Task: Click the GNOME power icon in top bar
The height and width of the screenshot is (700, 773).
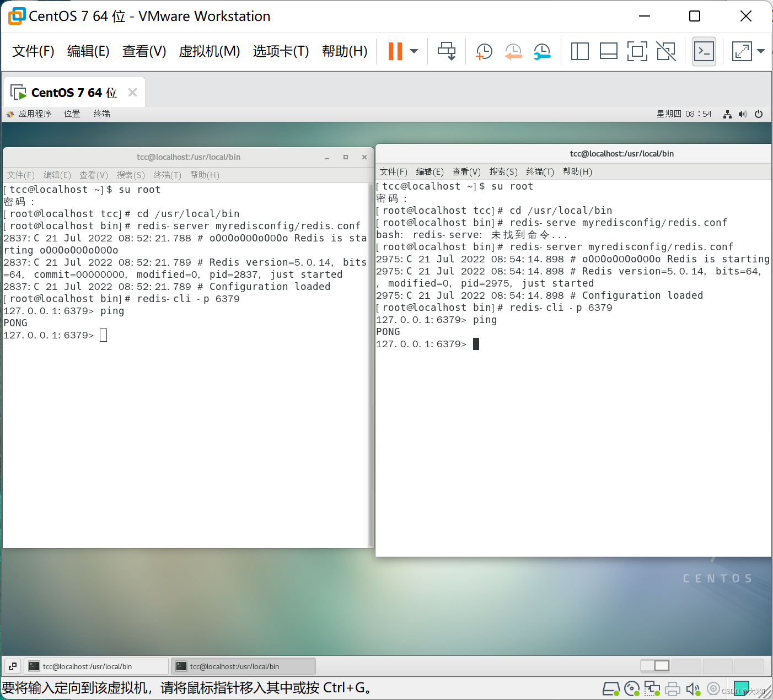Action: click(759, 114)
